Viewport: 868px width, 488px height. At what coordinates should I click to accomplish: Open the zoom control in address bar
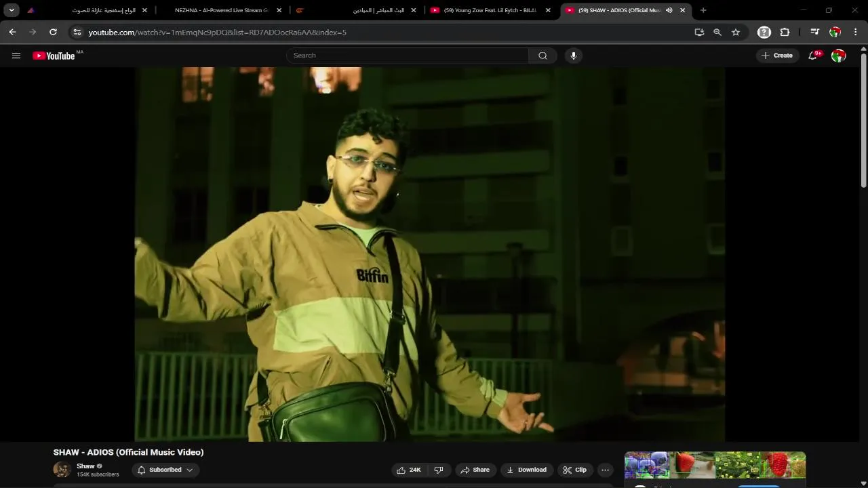(717, 32)
